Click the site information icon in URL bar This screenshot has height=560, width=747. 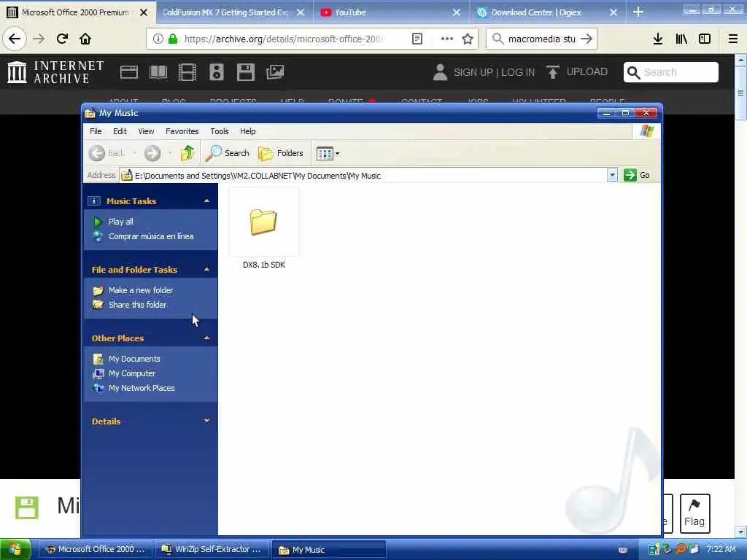click(x=158, y=39)
